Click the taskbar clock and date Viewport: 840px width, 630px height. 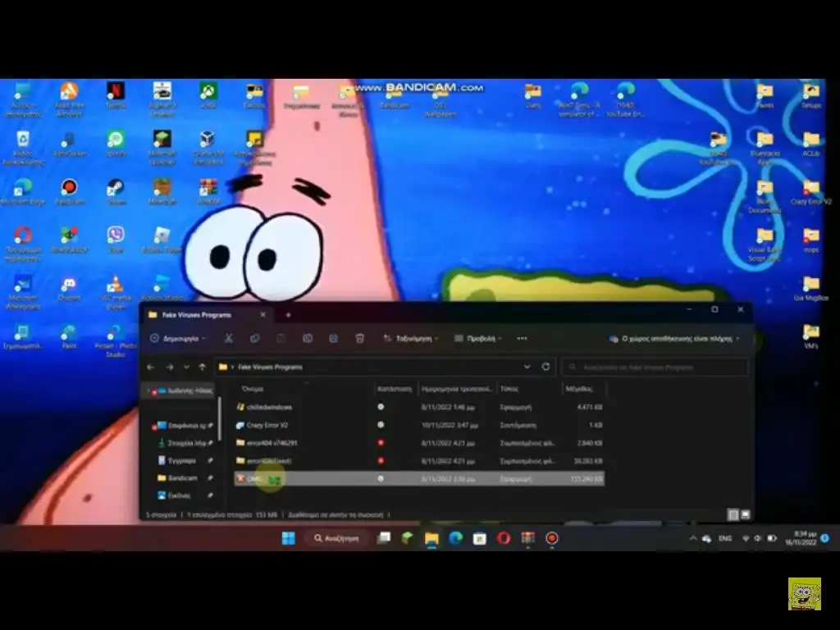click(x=801, y=538)
